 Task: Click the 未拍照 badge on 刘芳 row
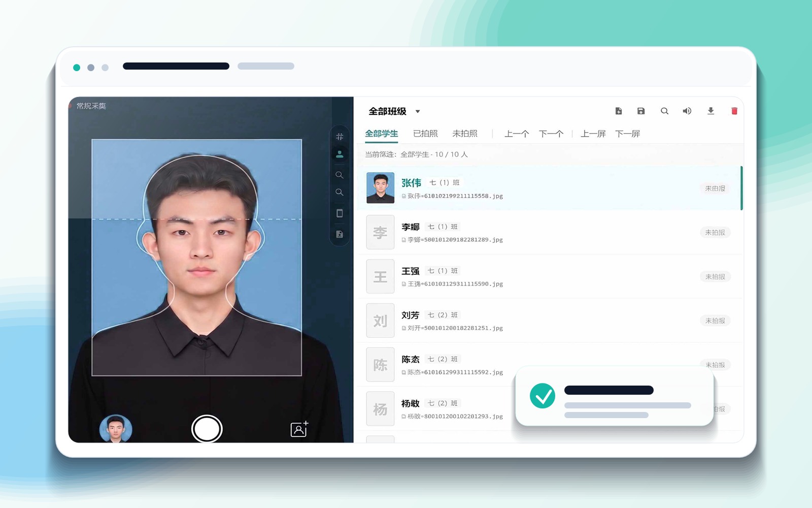pyautogui.click(x=715, y=321)
